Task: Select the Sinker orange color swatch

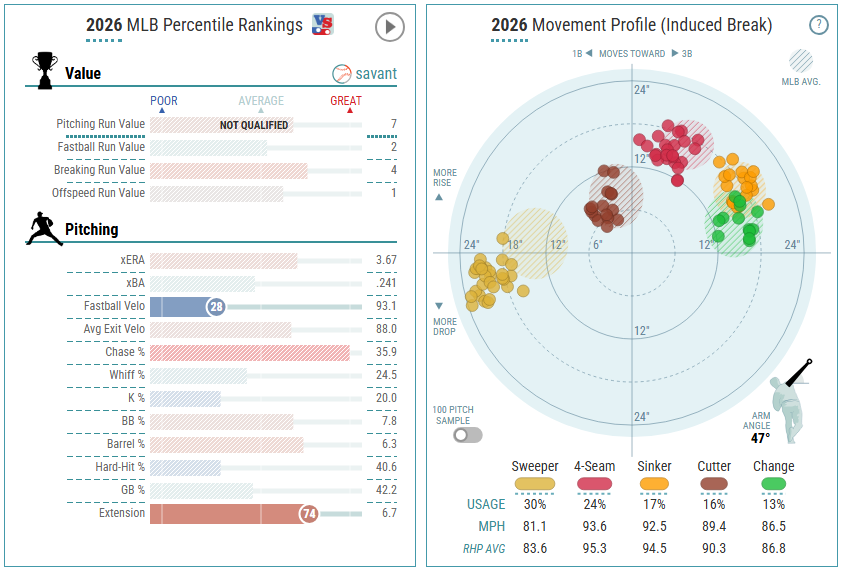Action: click(x=654, y=484)
